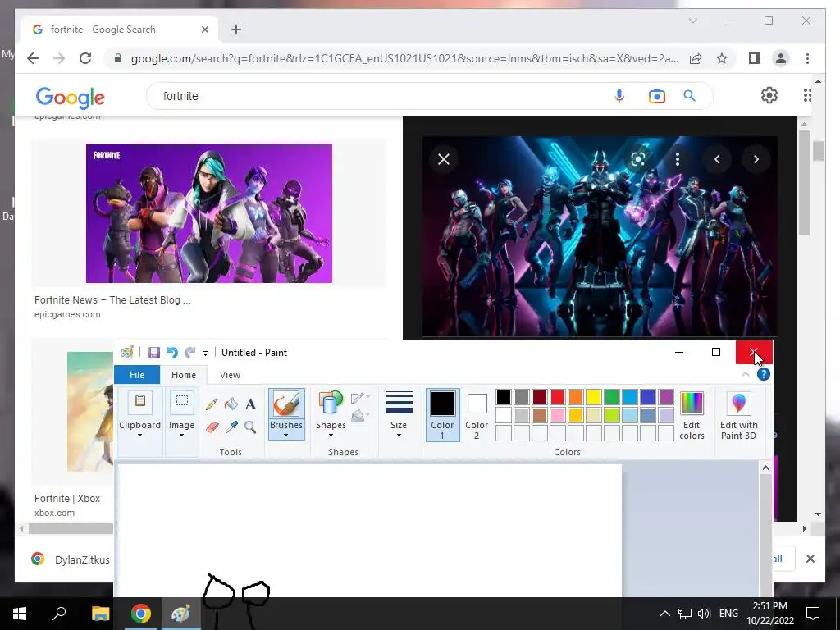The height and width of the screenshot is (630, 840).
Task: Click the Google Lens icon on image preview
Action: [637, 159]
